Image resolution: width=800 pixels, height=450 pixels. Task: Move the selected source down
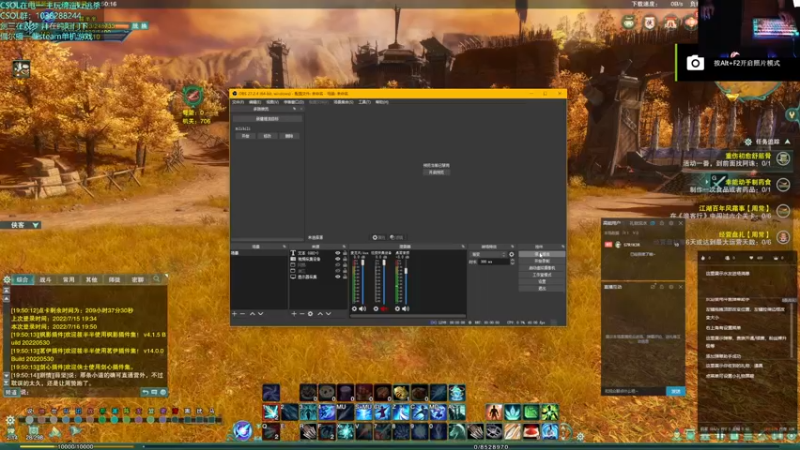click(328, 313)
